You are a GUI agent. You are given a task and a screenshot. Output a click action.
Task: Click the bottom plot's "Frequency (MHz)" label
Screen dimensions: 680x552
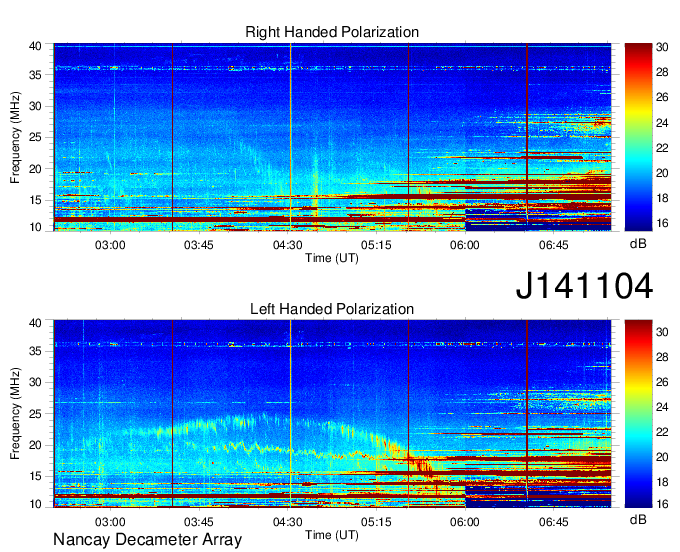pos(15,414)
